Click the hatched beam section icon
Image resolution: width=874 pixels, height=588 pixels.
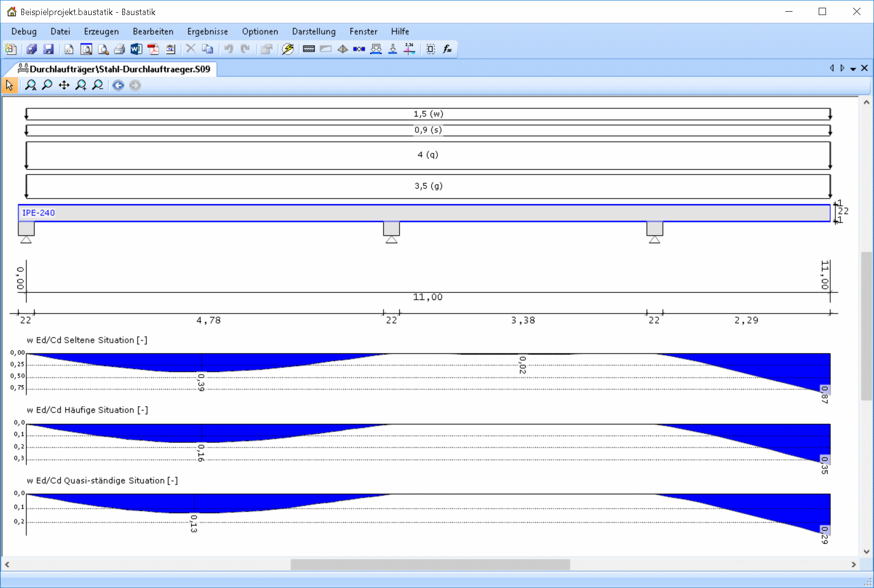309,49
